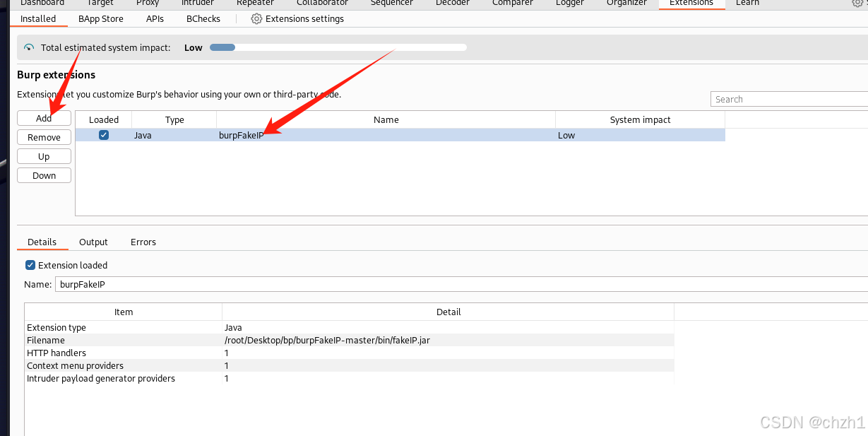Click the Add extension button
The image size is (868, 436).
tap(44, 118)
